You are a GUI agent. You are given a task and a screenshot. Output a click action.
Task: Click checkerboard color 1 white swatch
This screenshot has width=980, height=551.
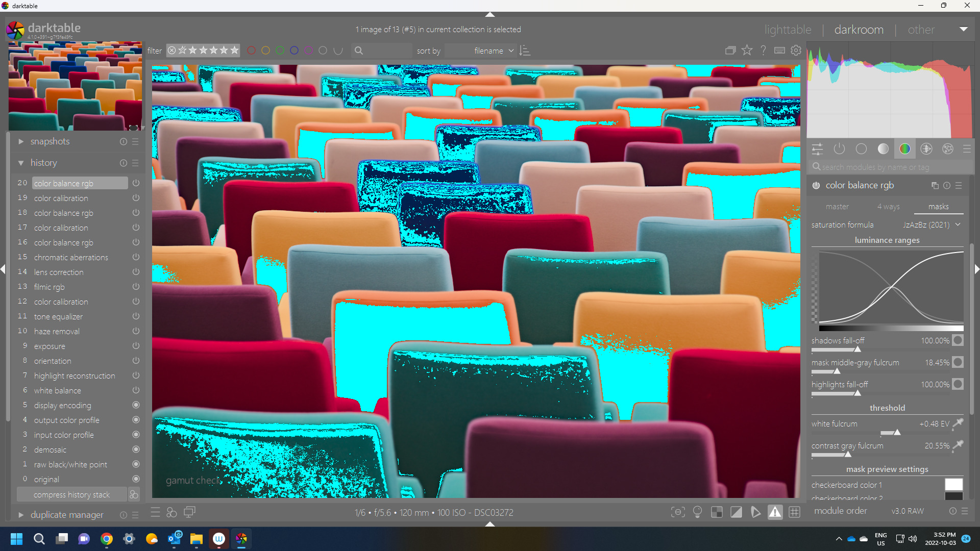[x=953, y=484]
